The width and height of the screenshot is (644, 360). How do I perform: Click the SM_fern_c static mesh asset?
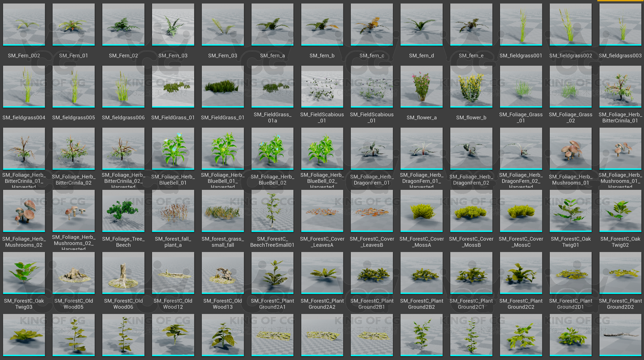point(372,24)
